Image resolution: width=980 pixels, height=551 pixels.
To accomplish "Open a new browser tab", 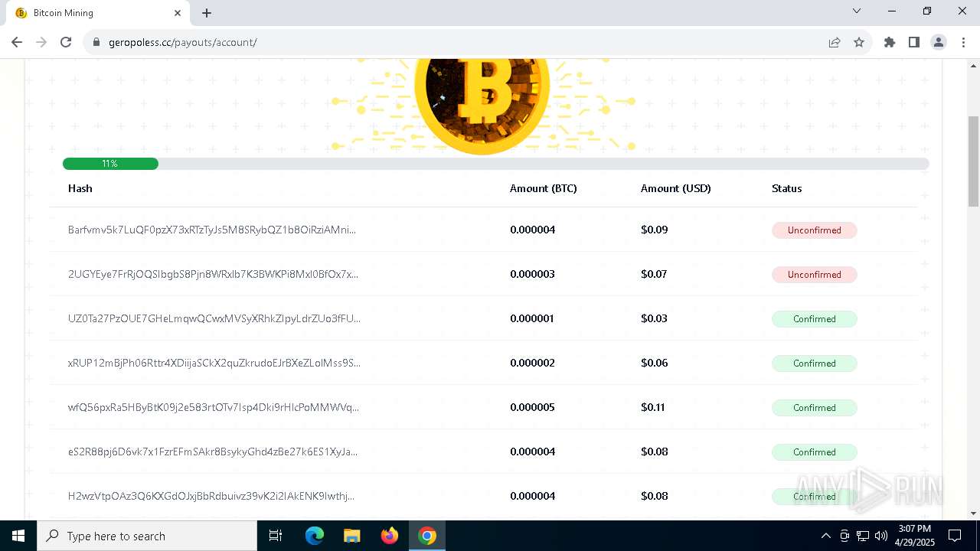I will coord(207,13).
